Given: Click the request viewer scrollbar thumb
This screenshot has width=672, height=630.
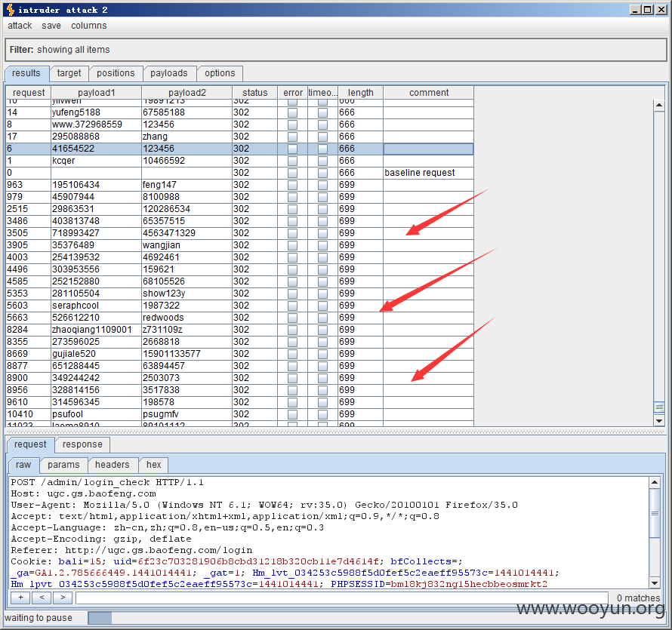Looking at the screenshot, I should pos(655,513).
